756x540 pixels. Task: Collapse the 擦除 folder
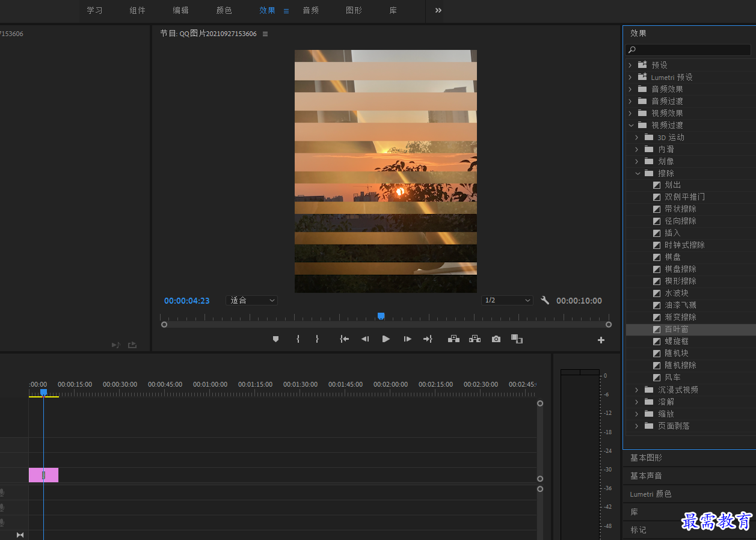click(638, 173)
